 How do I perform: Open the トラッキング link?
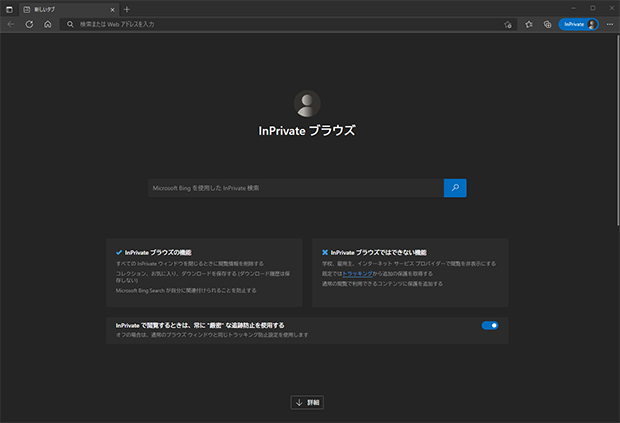(x=357, y=274)
